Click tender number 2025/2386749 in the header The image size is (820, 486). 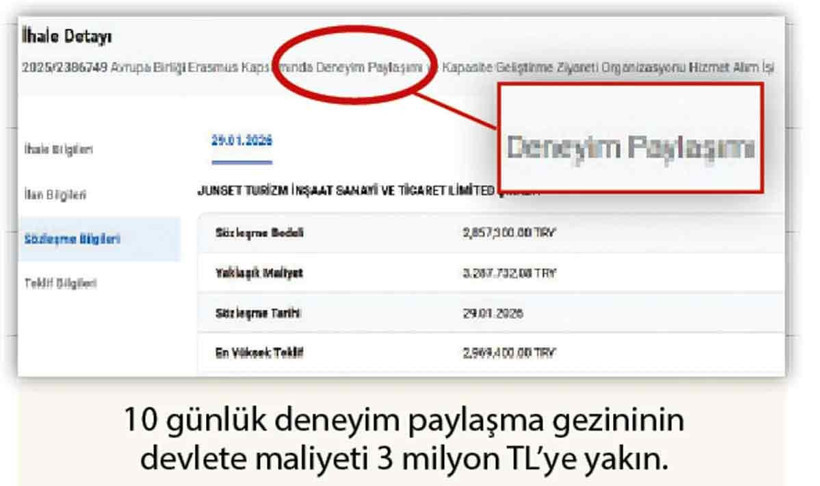pos(65,67)
